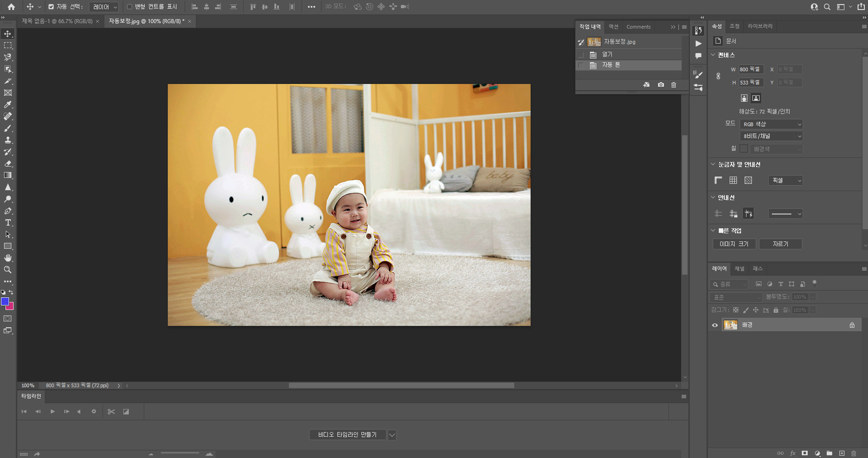The width and height of the screenshot is (868, 458).
Task: Create a new layer group folder
Action: 829,453
